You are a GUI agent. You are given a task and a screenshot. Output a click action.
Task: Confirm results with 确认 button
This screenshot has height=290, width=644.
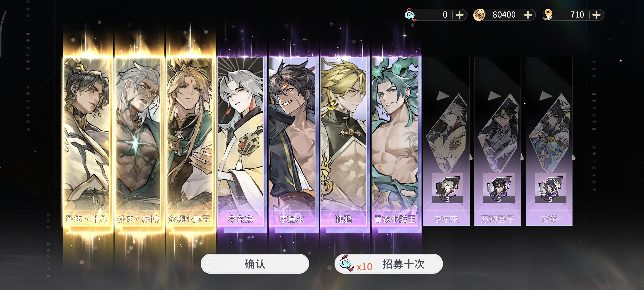255,264
